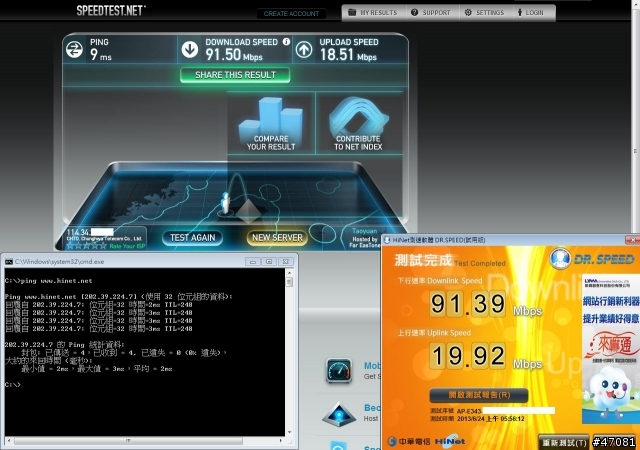Click the download arrow icon
This screenshot has height=450, width=640.
pyautogui.click(x=190, y=49)
